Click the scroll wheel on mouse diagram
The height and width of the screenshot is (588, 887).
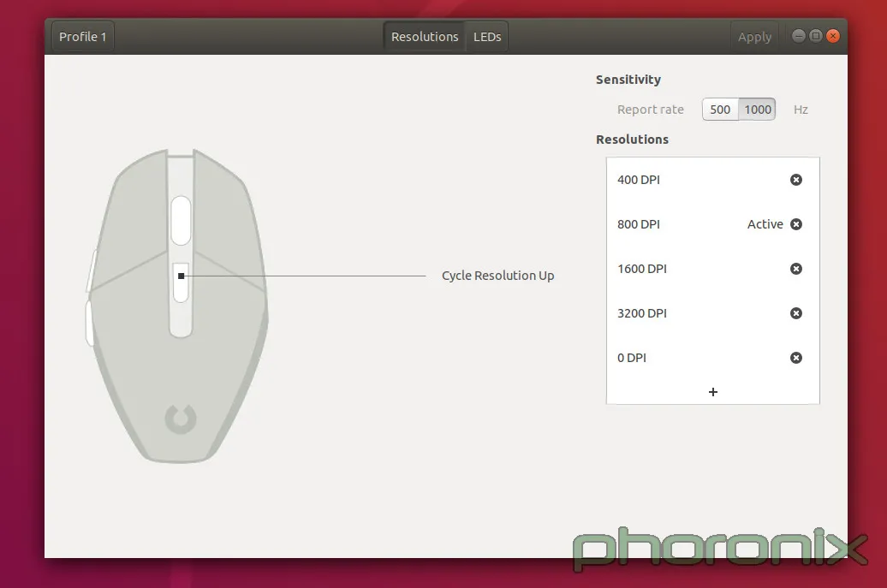click(181, 221)
